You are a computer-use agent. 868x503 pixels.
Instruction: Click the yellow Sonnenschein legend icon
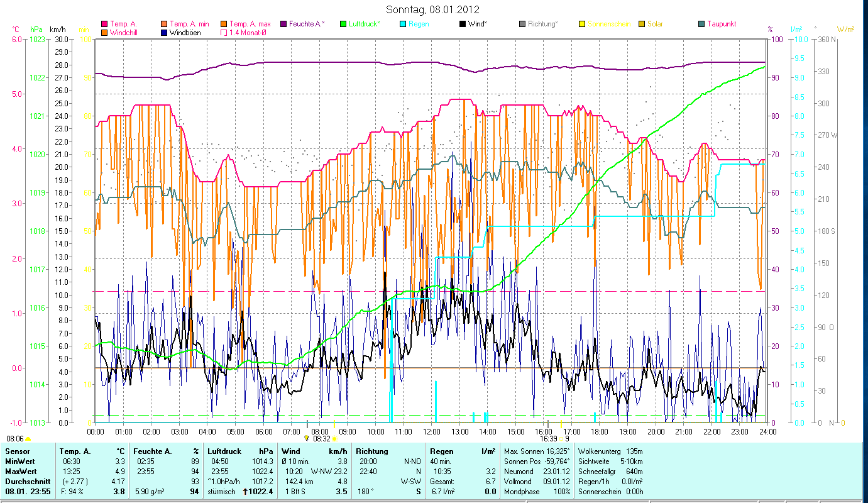click(582, 24)
